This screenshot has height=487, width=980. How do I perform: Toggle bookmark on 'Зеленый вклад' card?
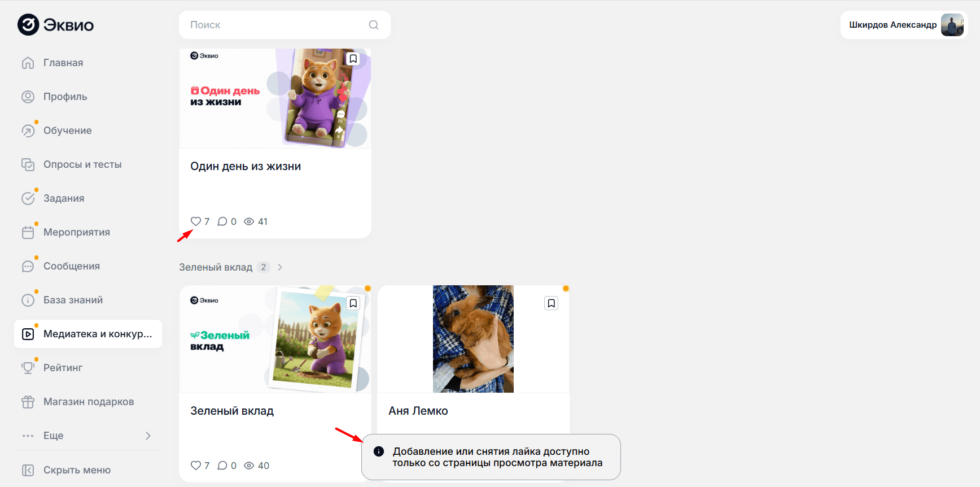[353, 303]
